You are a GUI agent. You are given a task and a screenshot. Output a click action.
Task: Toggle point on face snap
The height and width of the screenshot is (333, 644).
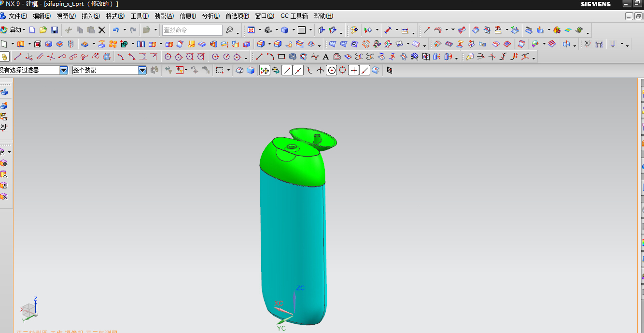(x=376, y=70)
